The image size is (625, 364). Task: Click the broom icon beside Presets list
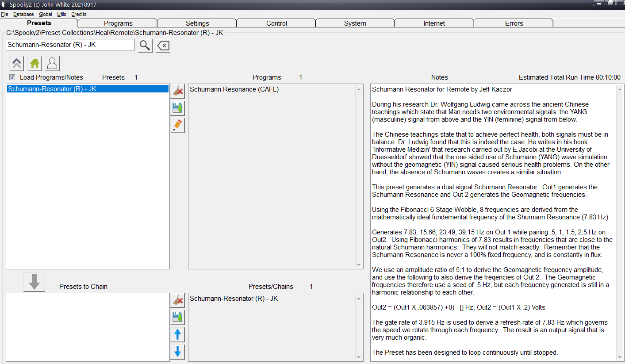[x=177, y=92]
